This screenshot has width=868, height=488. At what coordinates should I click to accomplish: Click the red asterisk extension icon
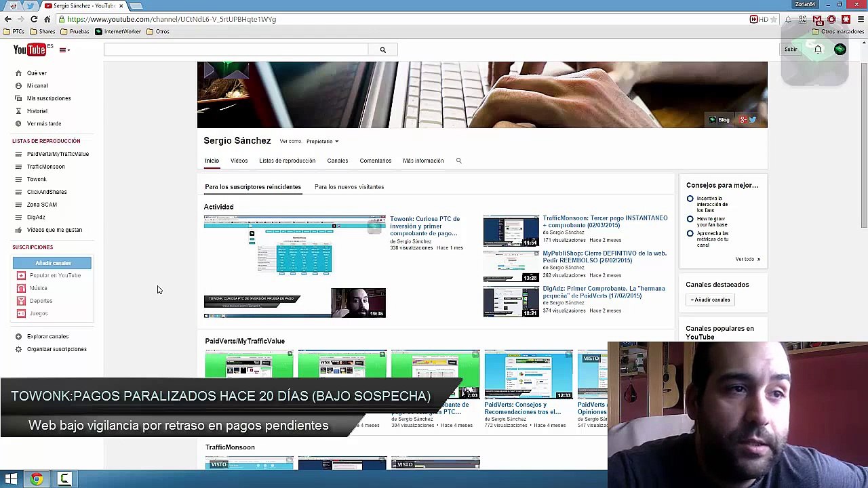846,19
